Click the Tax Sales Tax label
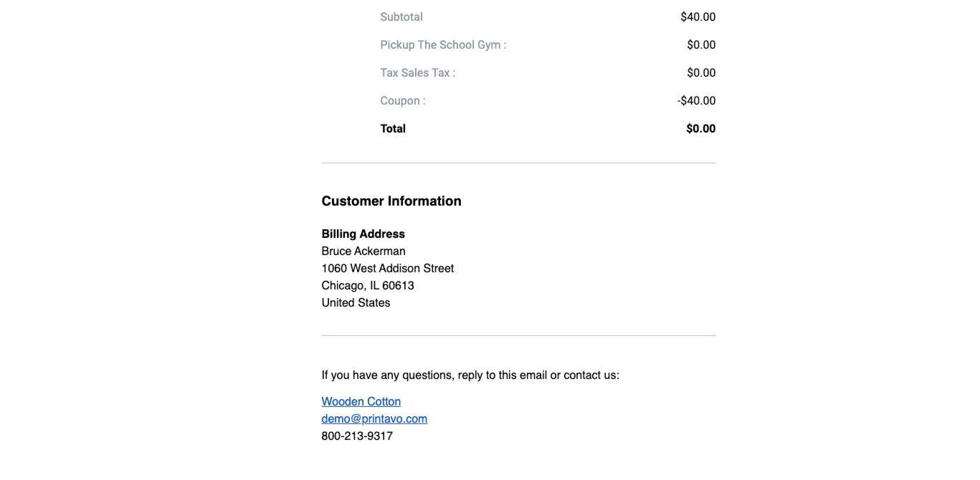 (x=418, y=72)
